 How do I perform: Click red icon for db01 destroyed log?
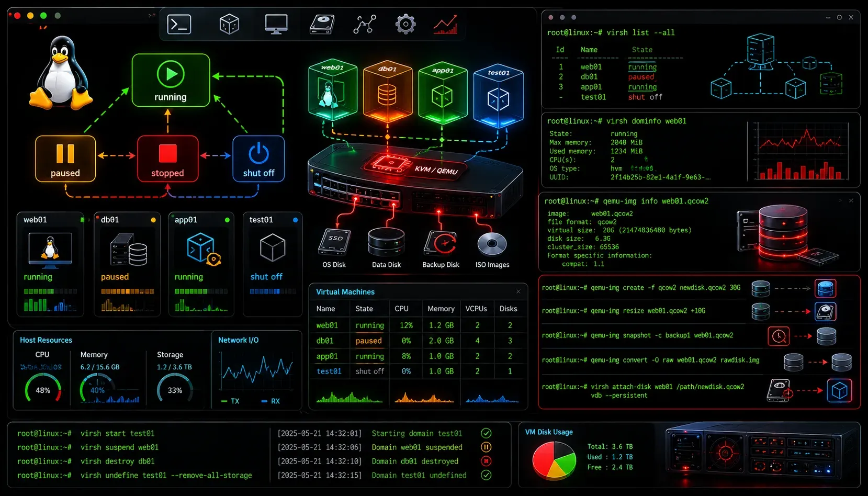(486, 461)
